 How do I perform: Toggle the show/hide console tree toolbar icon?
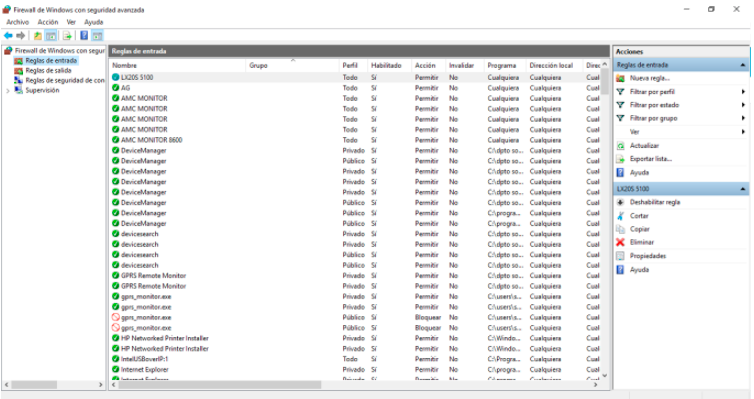tap(50, 36)
